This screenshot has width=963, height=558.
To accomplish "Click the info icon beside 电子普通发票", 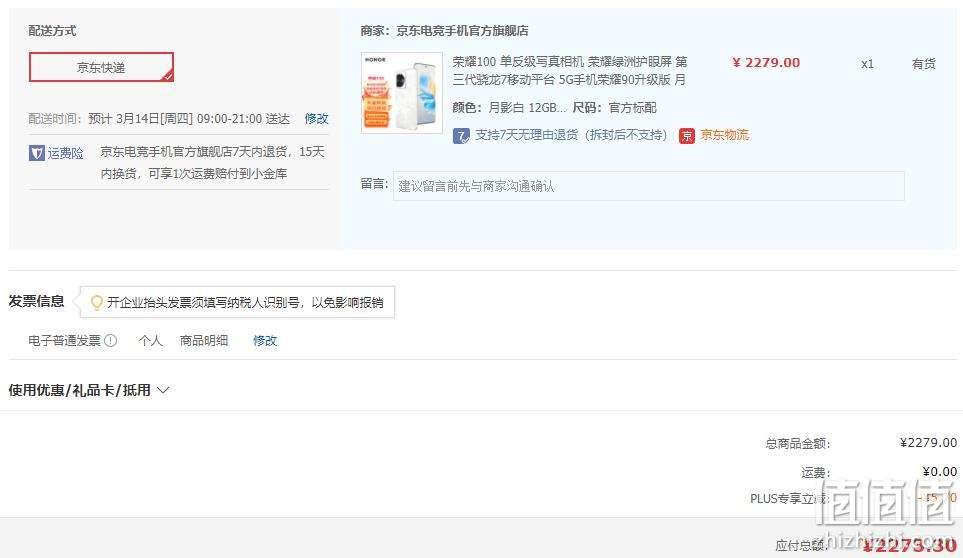I will [111, 340].
